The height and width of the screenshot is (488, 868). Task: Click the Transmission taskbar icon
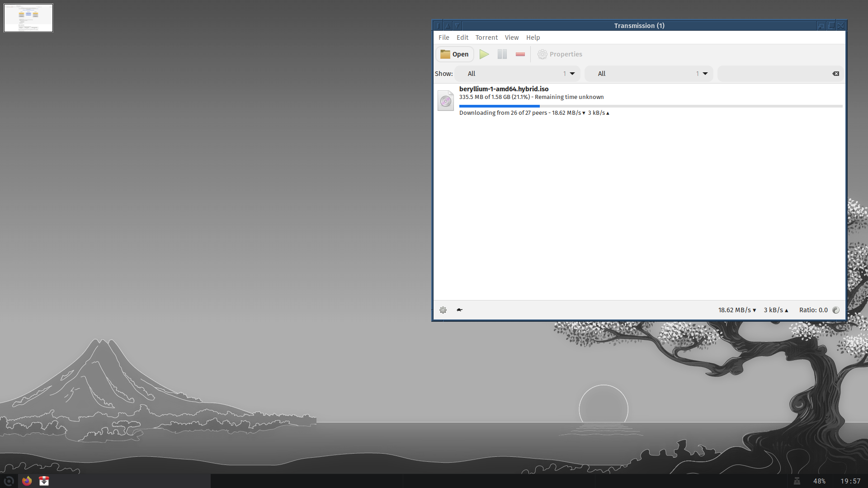pos(44,481)
